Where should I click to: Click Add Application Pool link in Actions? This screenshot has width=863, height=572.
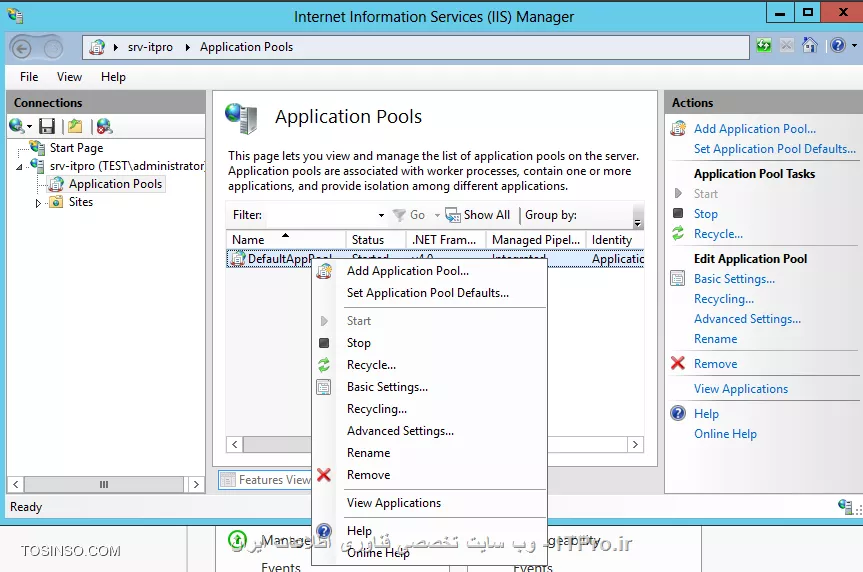pos(755,129)
